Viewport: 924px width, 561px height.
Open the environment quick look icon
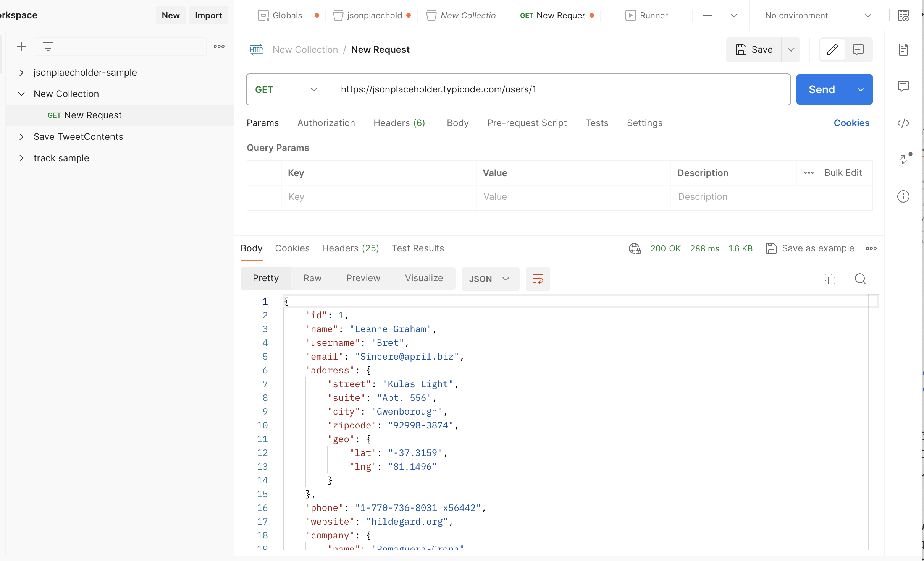click(903, 16)
